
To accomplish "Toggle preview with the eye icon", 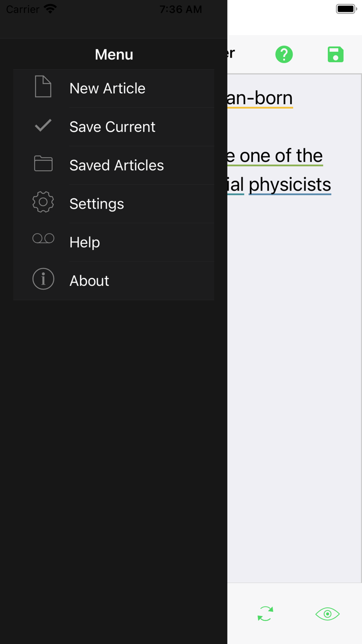I will tap(327, 613).
